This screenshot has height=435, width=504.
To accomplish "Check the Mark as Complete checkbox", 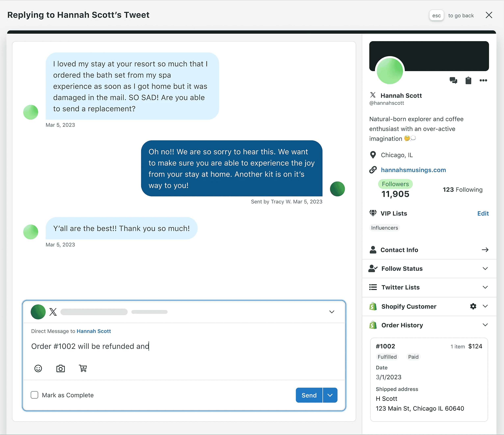I will tap(34, 395).
